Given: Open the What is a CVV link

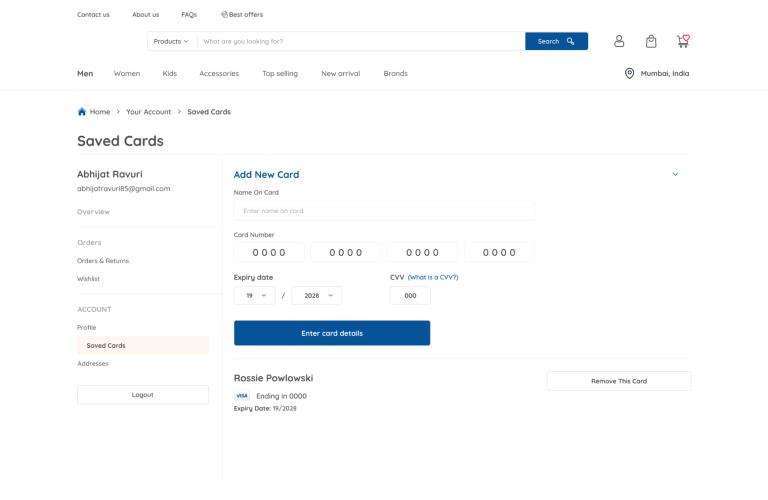Looking at the screenshot, I should (x=433, y=277).
